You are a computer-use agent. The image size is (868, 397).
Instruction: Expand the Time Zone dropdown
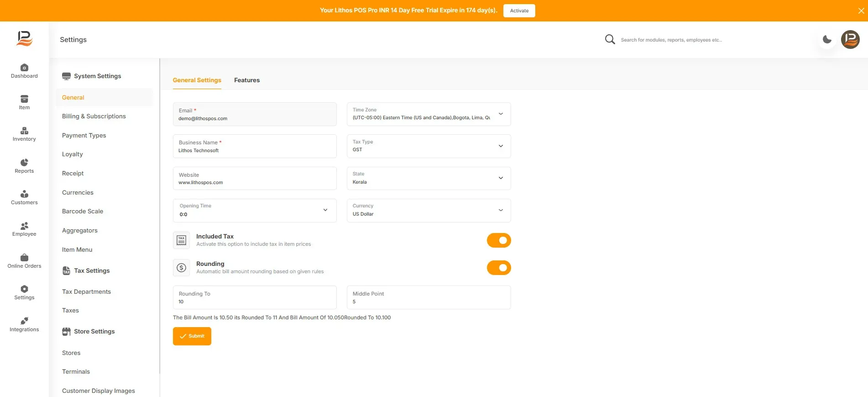[x=429, y=114]
